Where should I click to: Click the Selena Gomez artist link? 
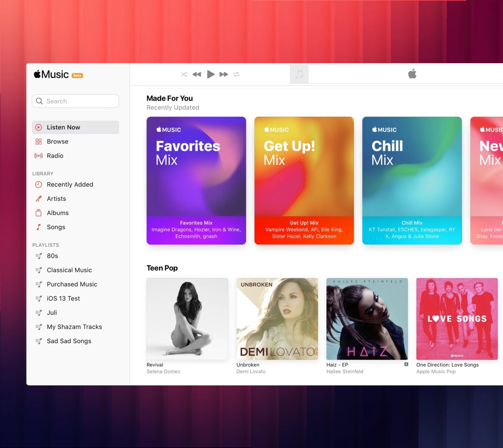coord(163,371)
